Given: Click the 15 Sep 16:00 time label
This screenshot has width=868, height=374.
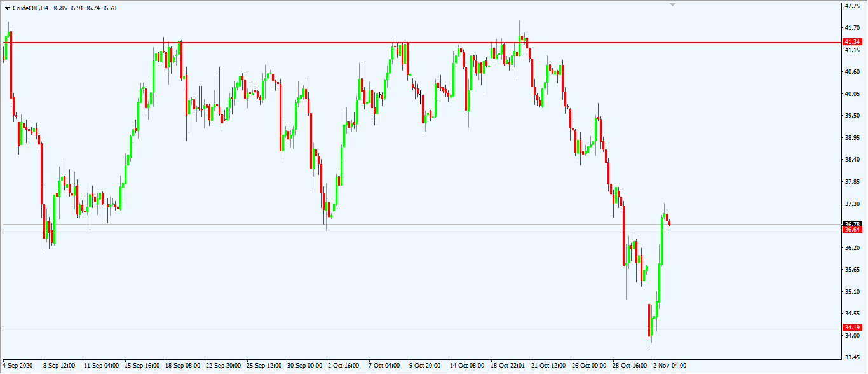Looking at the screenshot, I should coord(142,366).
